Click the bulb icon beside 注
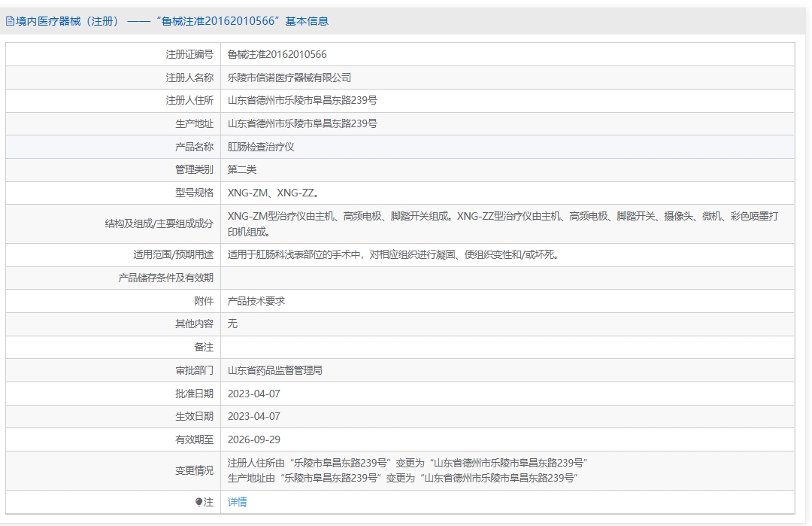This screenshot has width=812, height=526. point(198,502)
